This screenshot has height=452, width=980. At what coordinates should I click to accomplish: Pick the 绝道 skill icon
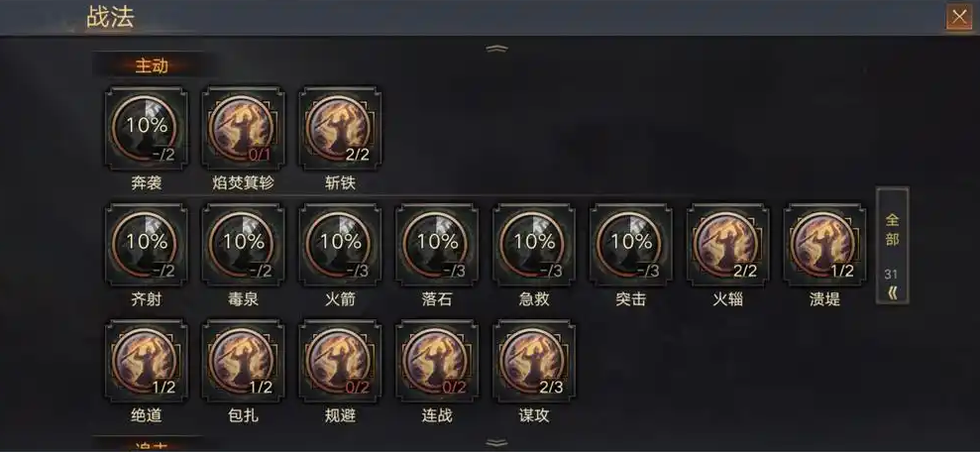coord(147,362)
